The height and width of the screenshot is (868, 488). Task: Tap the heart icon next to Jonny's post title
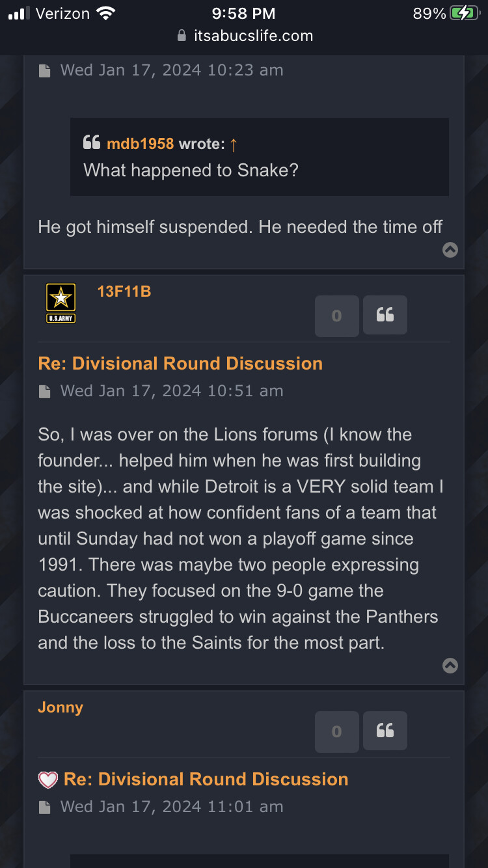pos(47,780)
